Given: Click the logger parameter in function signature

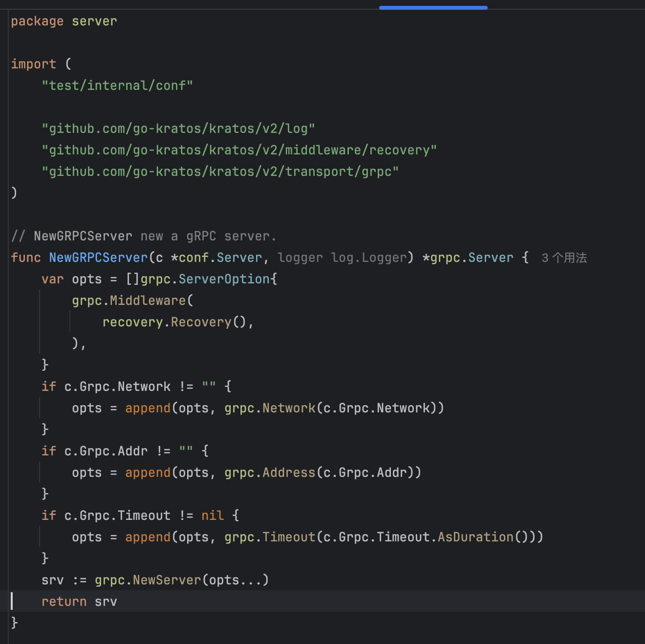Looking at the screenshot, I should (x=300, y=258).
